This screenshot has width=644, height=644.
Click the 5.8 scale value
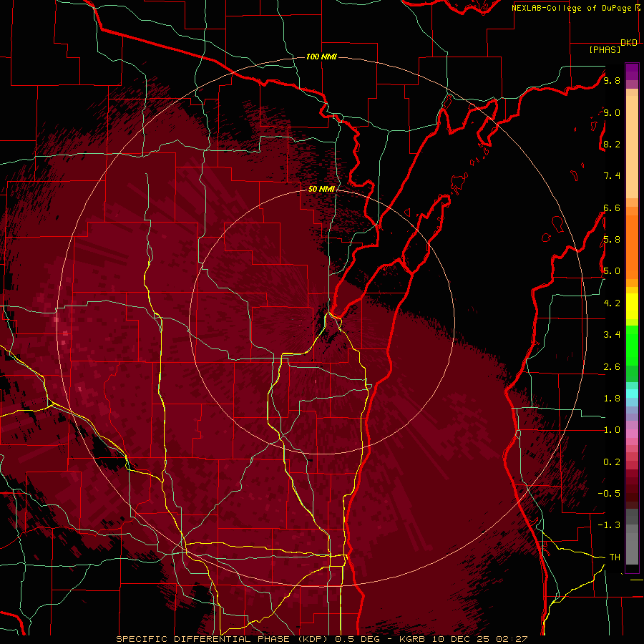coord(612,240)
